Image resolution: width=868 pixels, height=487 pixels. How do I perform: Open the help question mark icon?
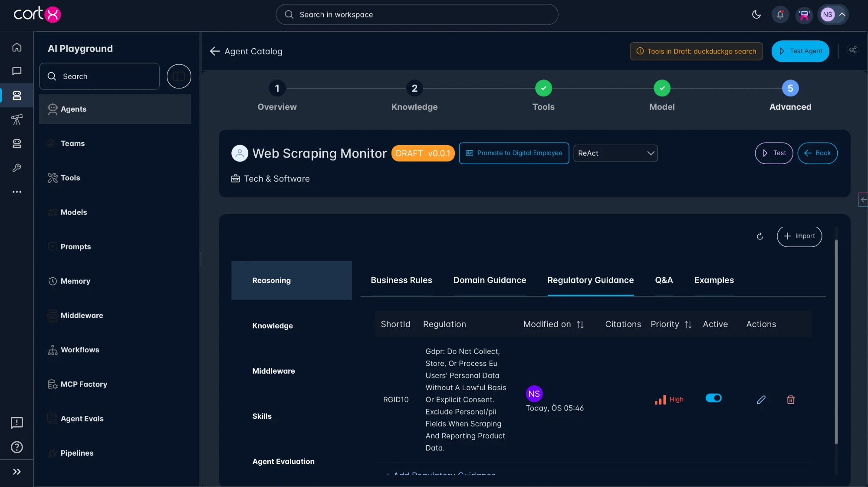tap(17, 447)
